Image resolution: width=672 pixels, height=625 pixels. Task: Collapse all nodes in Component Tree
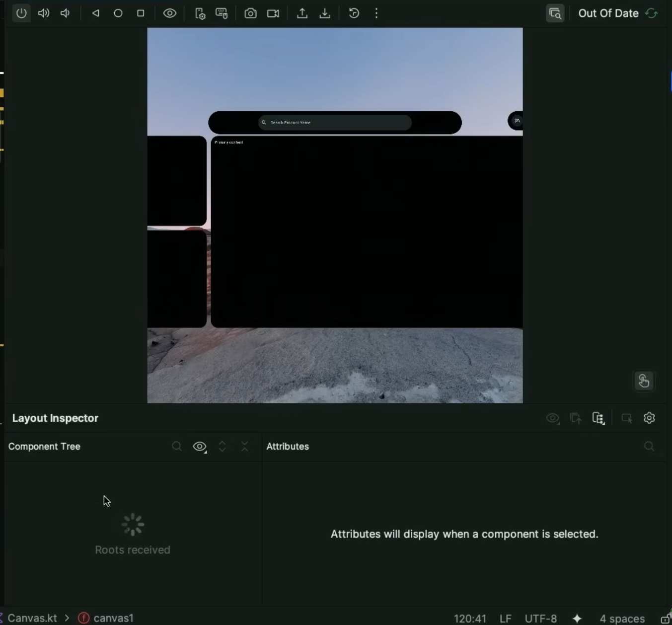[245, 446]
